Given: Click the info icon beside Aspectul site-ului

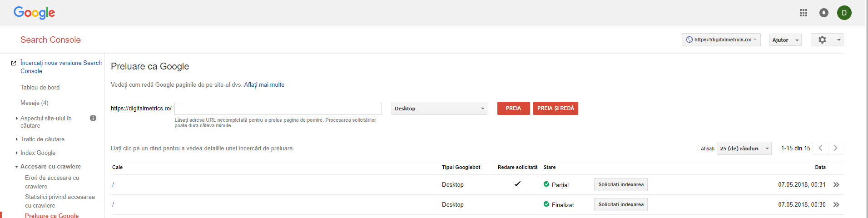Looking at the screenshot, I should coord(93,118).
